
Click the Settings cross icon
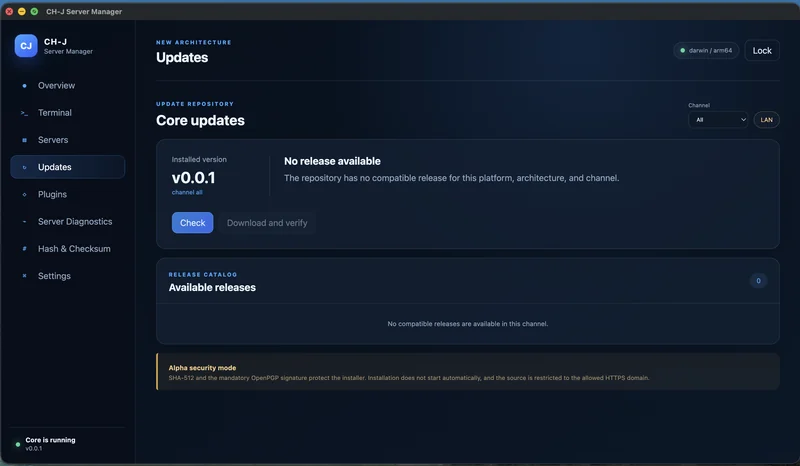tap(24, 276)
